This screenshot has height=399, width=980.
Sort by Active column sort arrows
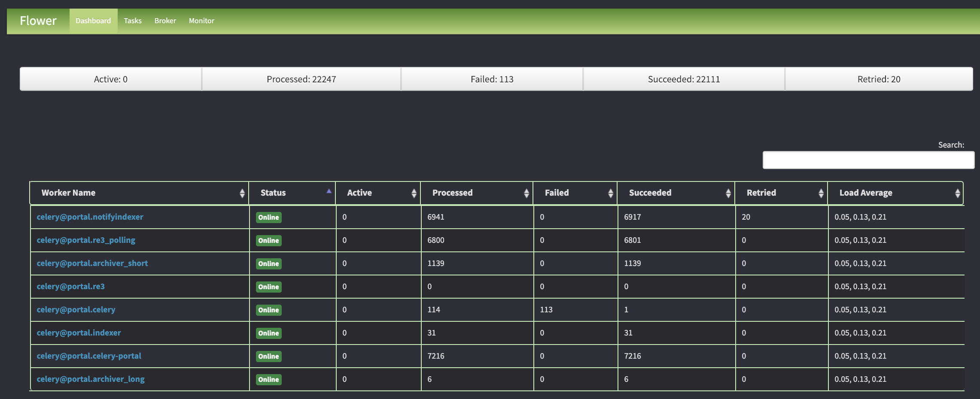tap(414, 193)
